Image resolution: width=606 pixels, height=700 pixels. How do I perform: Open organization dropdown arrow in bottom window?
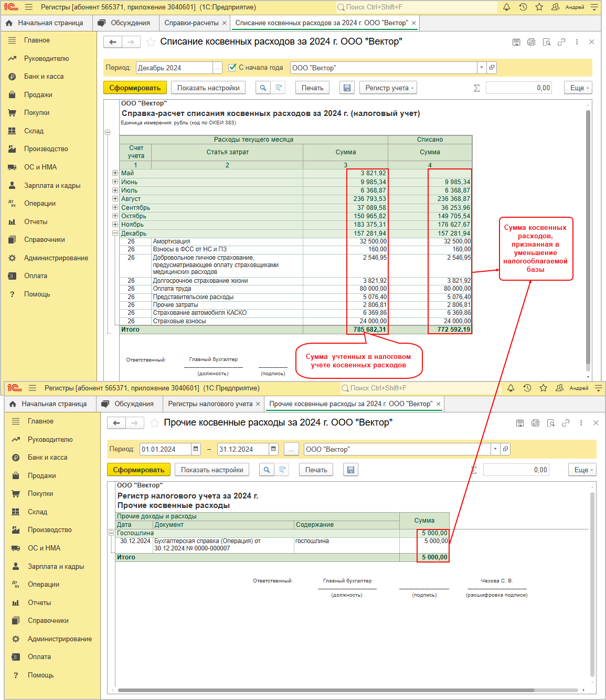495,449
